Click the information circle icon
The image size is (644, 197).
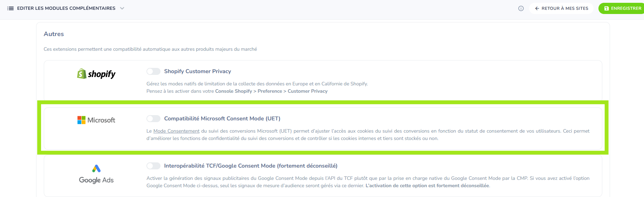coord(521,8)
